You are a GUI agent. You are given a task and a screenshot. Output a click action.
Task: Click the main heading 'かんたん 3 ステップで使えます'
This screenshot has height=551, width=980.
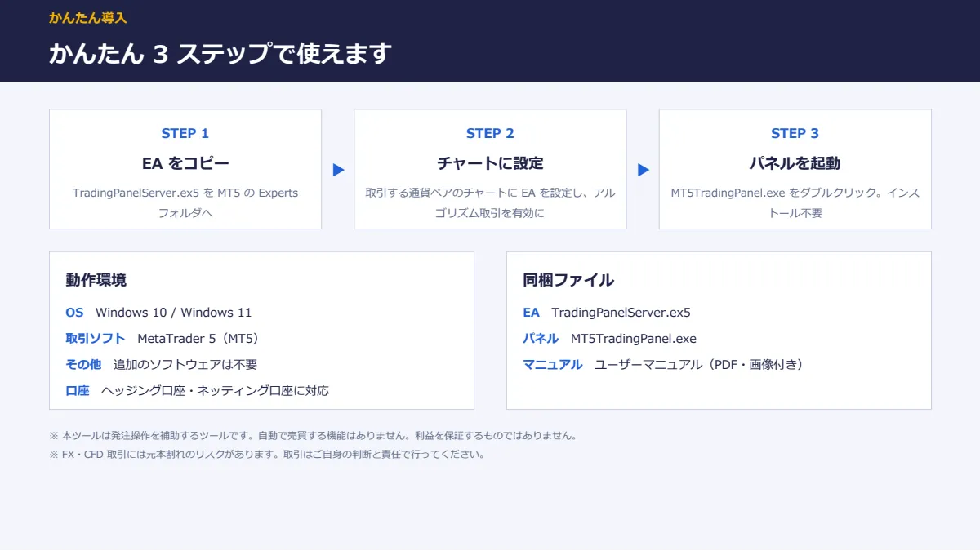click(x=220, y=54)
